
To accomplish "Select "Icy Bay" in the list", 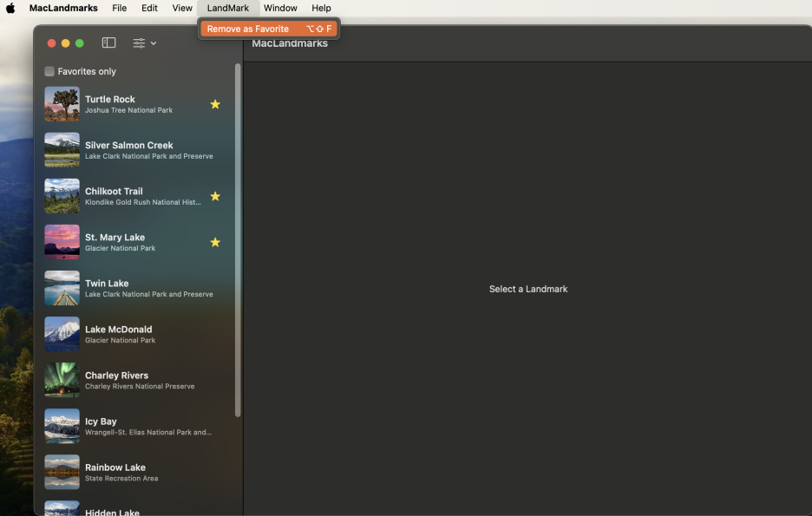I will pyautogui.click(x=101, y=421).
